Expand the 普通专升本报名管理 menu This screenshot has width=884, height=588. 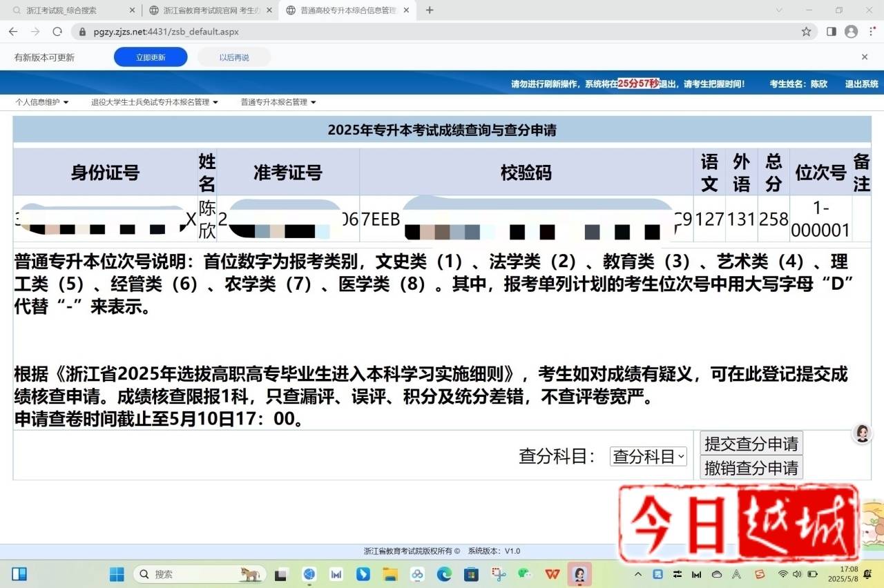click(x=278, y=102)
